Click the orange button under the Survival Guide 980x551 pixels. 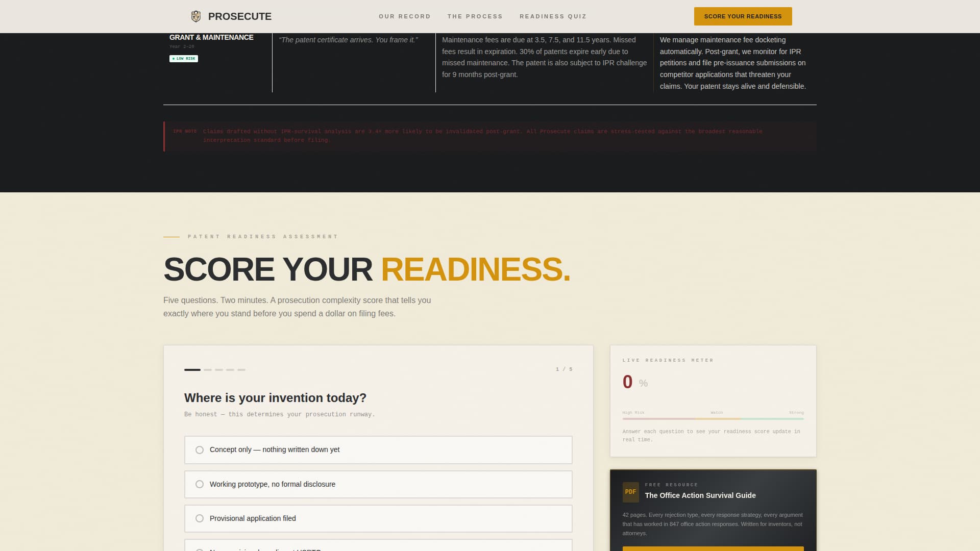(x=713, y=549)
